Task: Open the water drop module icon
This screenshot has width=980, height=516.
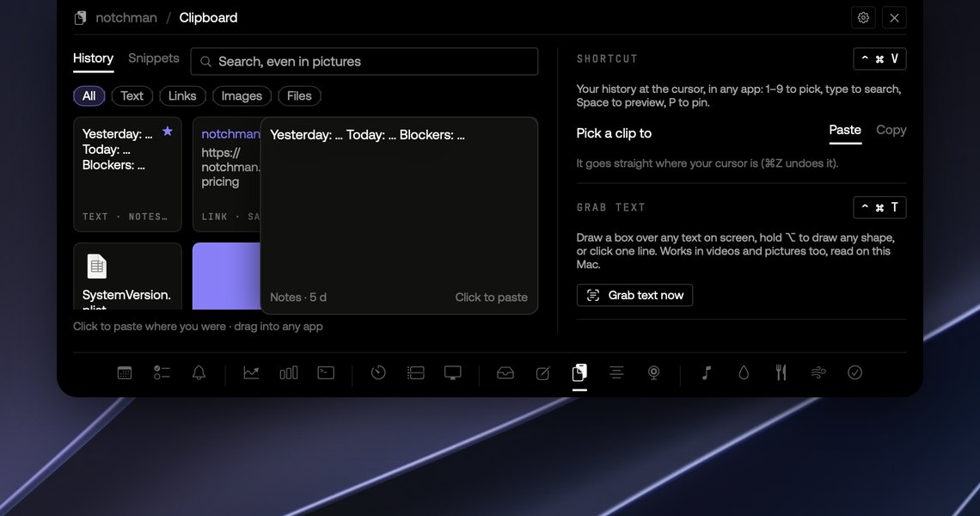Action: pyautogui.click(x=744, y=372)
